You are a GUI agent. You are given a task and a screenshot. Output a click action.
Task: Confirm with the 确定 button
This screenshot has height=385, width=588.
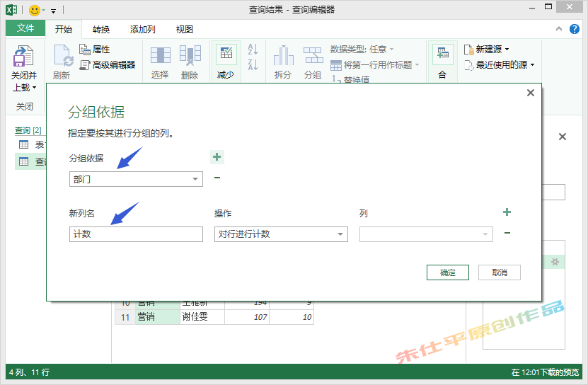448,272
